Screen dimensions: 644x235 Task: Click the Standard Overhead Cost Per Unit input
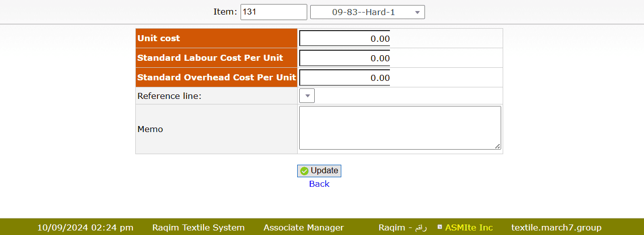click(344, 78)
